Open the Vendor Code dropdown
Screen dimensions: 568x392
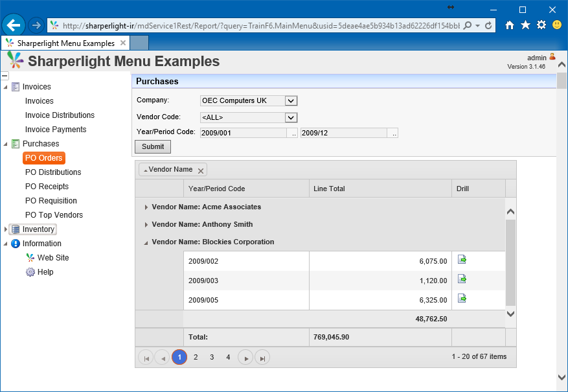point(291,117)
